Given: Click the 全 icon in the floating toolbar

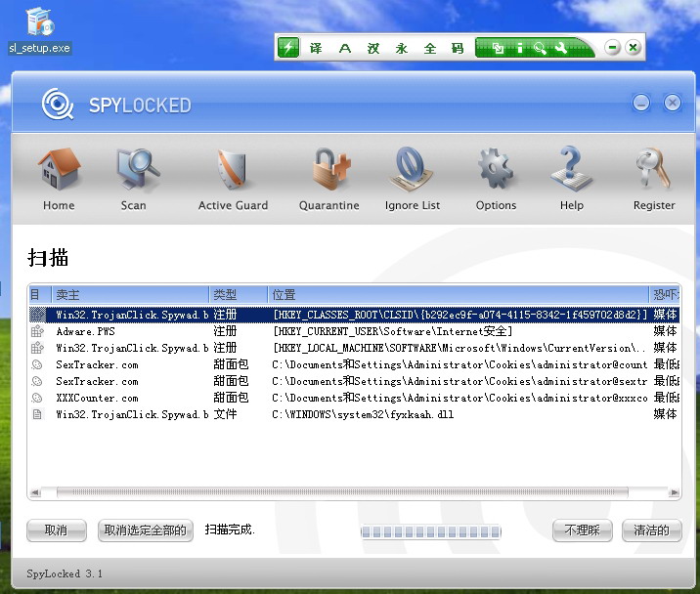Looking at the screenshot, I should click(x=430, y=48).
